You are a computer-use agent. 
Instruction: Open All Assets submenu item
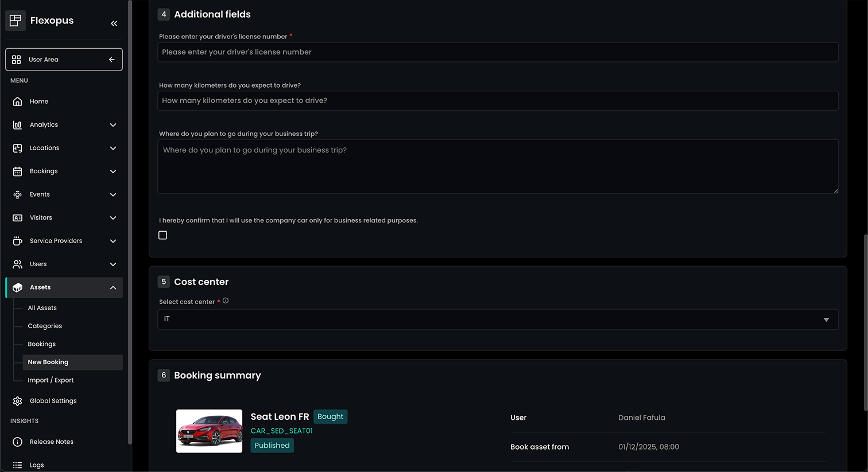point(42,308)
